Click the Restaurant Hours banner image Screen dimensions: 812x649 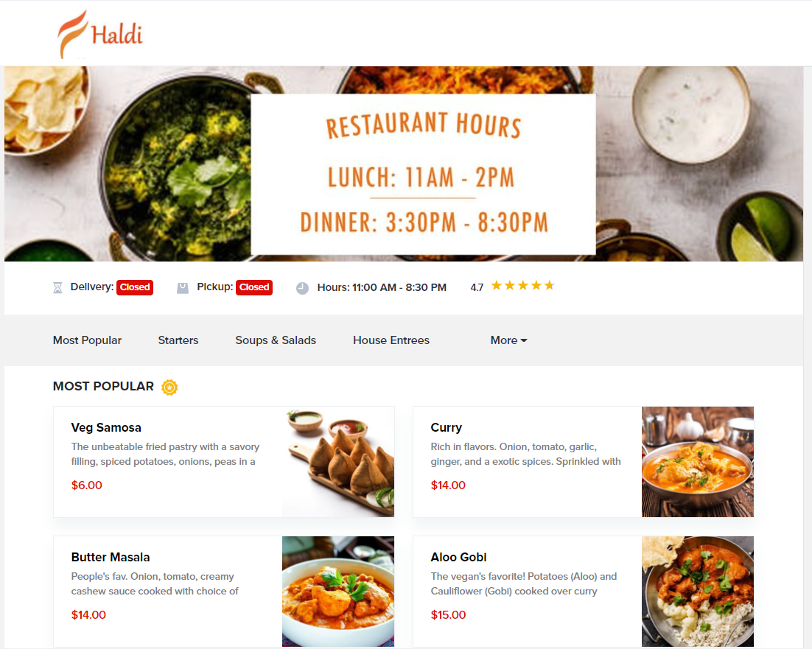[404, 164]
